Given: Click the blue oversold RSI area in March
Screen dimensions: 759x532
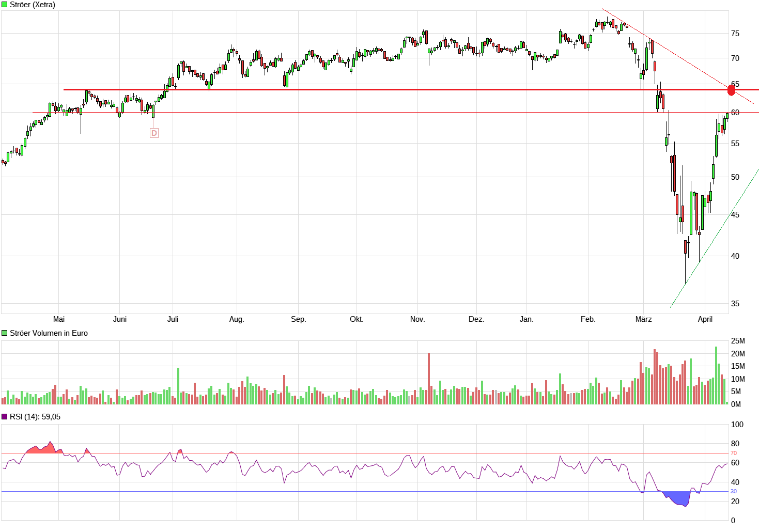Looking at the screenshot, I should click(x=678, y=498).
